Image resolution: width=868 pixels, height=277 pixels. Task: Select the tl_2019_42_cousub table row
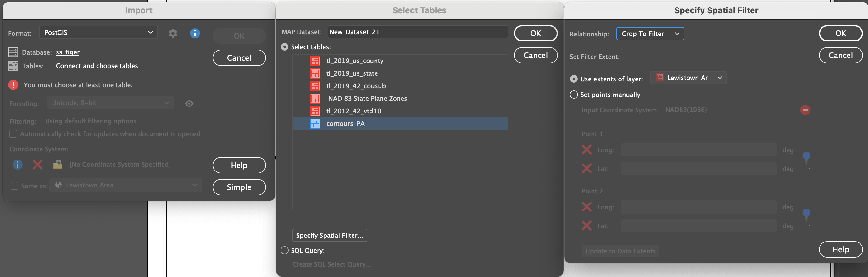click(x=400, y=86)
